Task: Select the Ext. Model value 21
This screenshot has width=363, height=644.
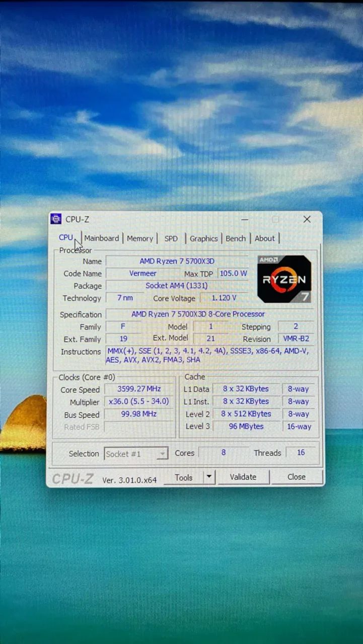Action: pos(210,339)
